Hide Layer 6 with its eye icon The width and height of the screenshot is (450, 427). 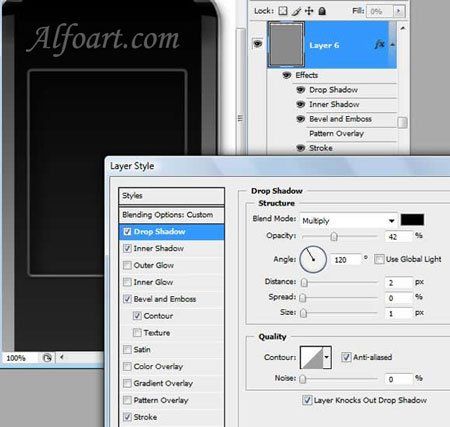[258, 44]
